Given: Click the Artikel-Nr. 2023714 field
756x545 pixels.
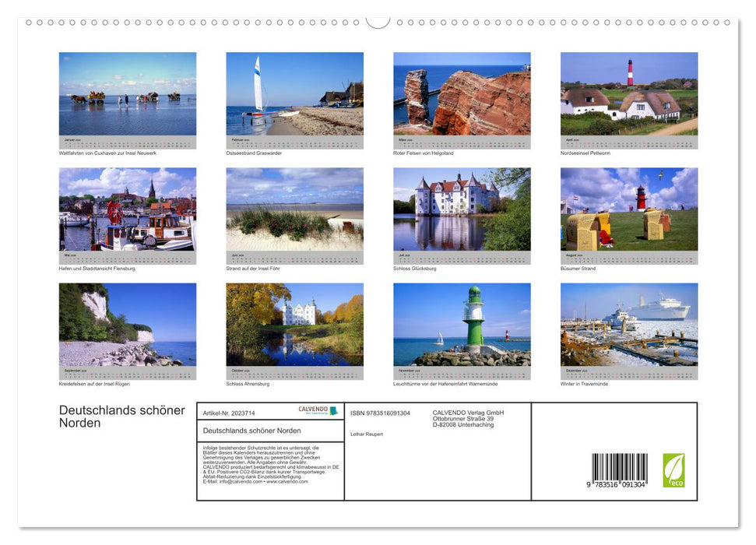Looking at the screenshot, I should click(x=228, y=413).
